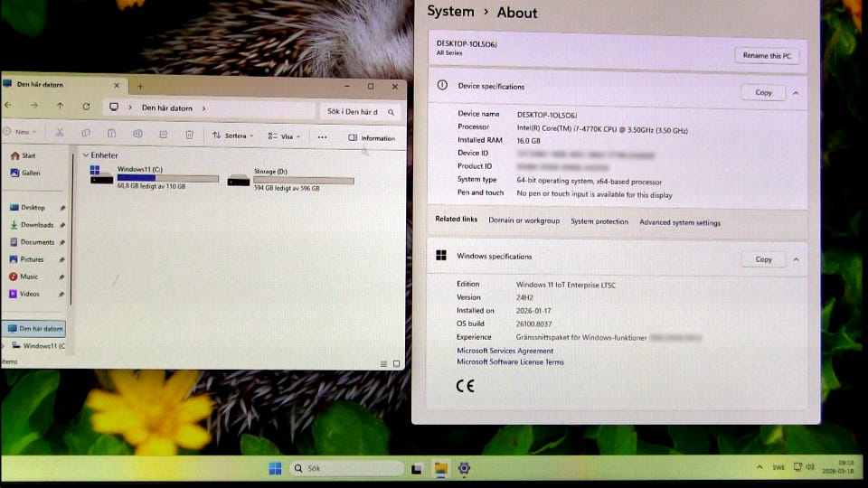Viewport: 868px width, 488px height.
Task: Click the Delete trash can icon
Action: (189, 135)
